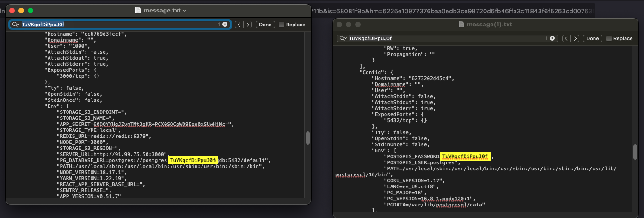This screenshot has height=218, width=644.
Task: Click the REDIS_URL=redis://redis:6379 line
Action: [x=104, y=136]
